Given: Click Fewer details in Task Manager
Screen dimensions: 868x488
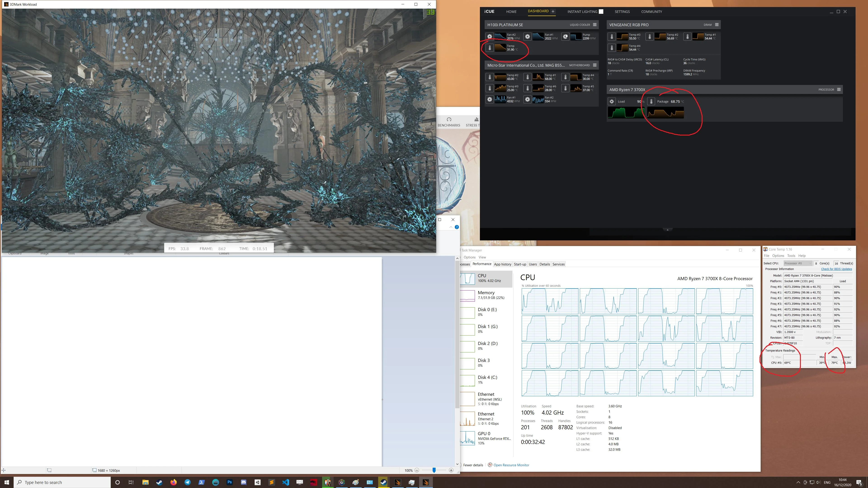Looking at the screenshot, I should (x=473, y=465).
